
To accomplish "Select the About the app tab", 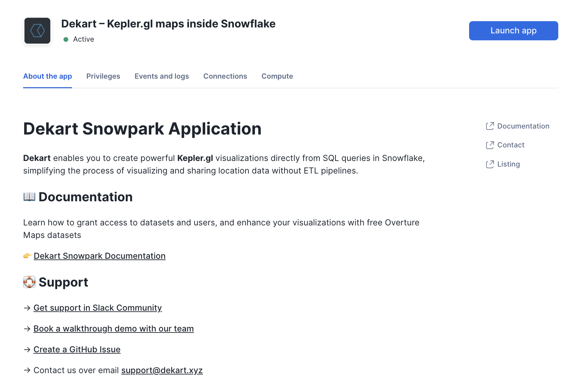I will tap(48, 76).
